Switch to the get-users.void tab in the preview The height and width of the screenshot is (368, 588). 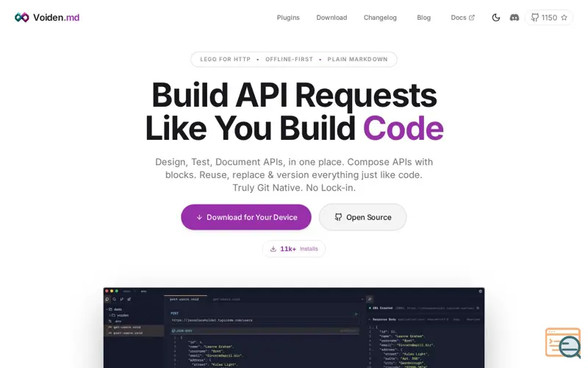coord(226,300)
